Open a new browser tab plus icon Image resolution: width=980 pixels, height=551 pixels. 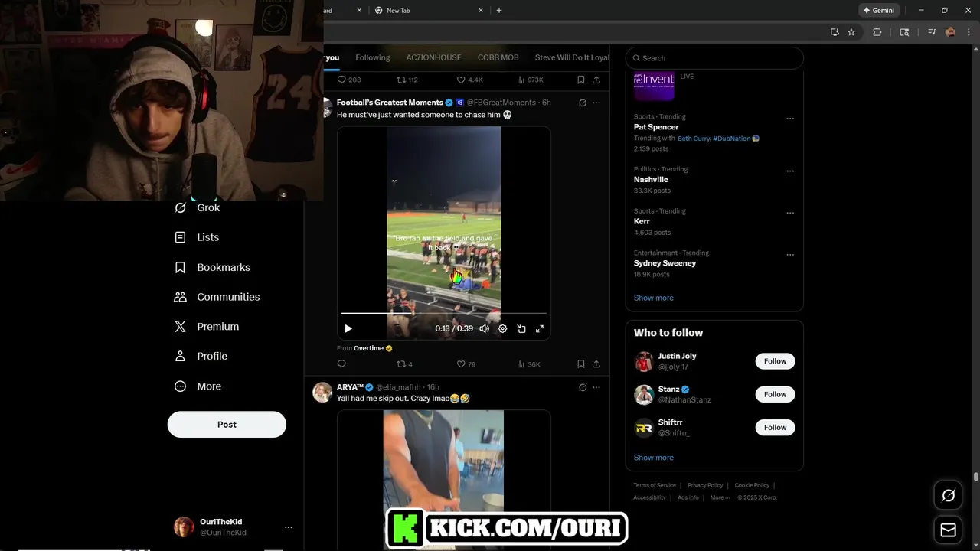(499, 10)
